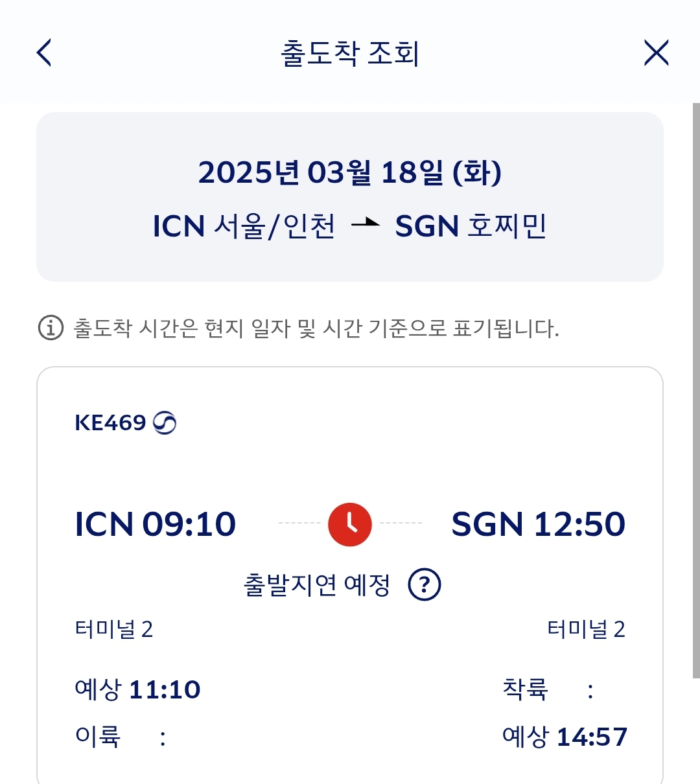
Task: Tap the expected arrival time 예상 14:57
Action: coord(565,737)
